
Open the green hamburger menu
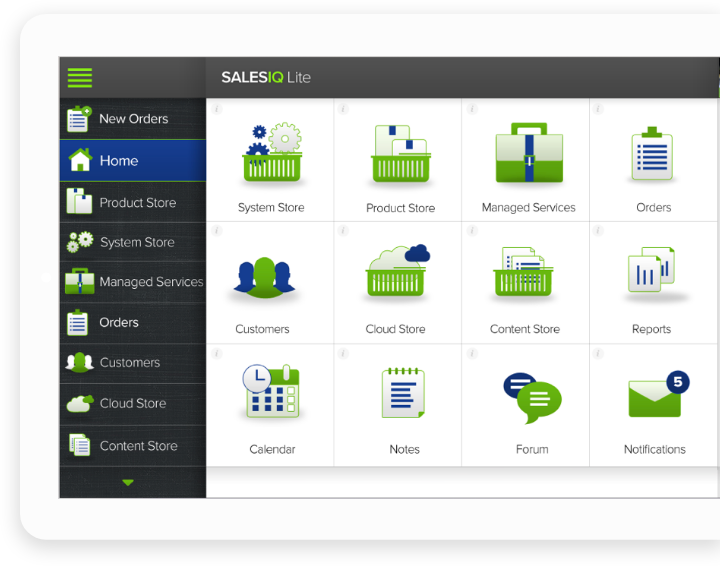tap(80, 78)
